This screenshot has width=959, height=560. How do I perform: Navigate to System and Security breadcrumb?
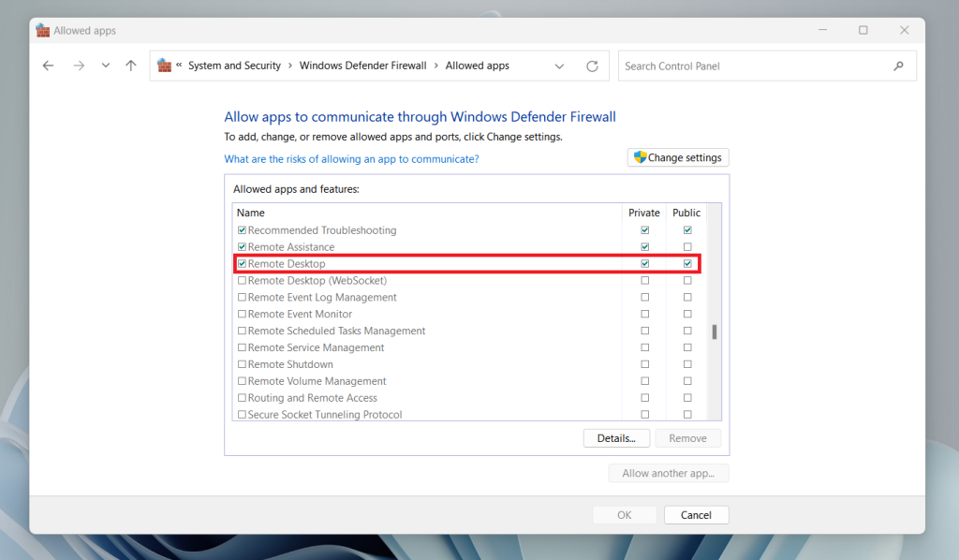pyautogui.click(x=234, y=66)
